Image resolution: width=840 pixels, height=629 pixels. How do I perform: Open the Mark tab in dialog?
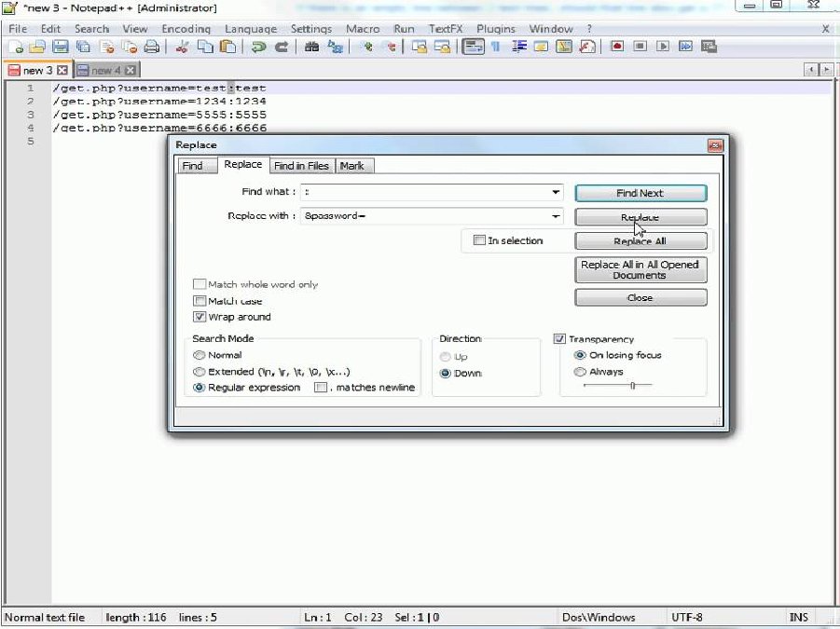coord(352,166)
